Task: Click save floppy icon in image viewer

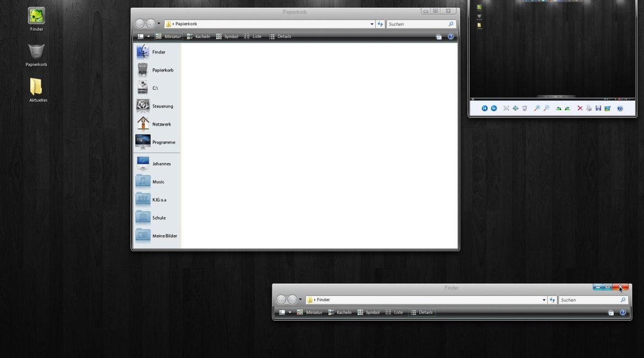Action: click(x=598, y=109)
